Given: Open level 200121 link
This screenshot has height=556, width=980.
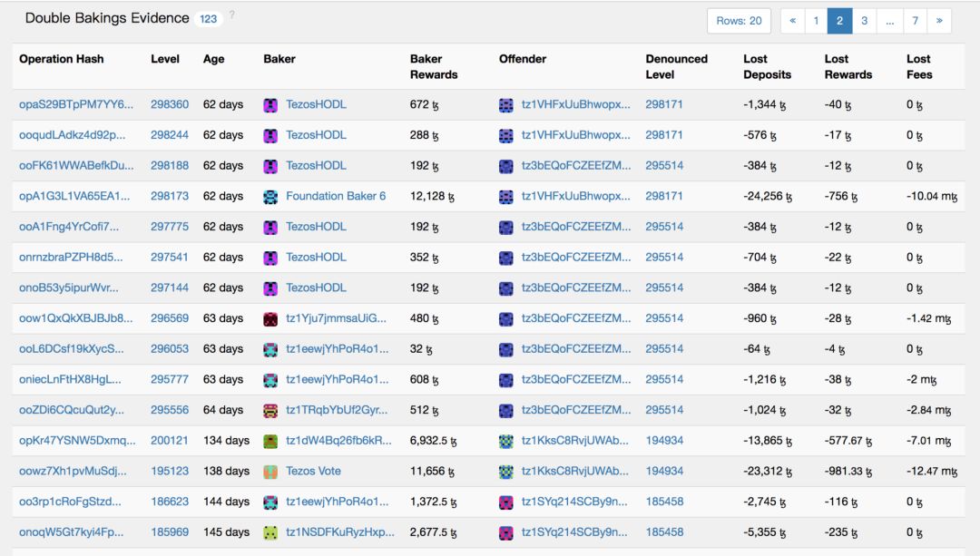Looking at the screenshot, I should tap(170, 441).
